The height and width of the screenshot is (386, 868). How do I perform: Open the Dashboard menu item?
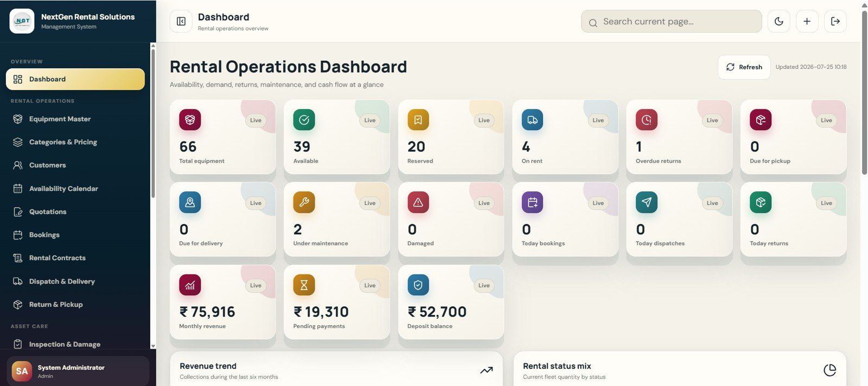pos(75,79)
